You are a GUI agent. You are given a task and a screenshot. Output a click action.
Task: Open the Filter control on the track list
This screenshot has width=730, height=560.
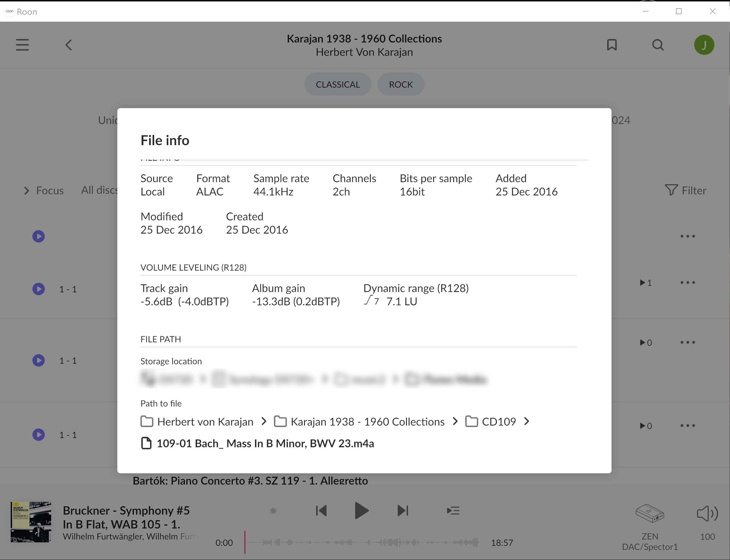click(687, 190)
